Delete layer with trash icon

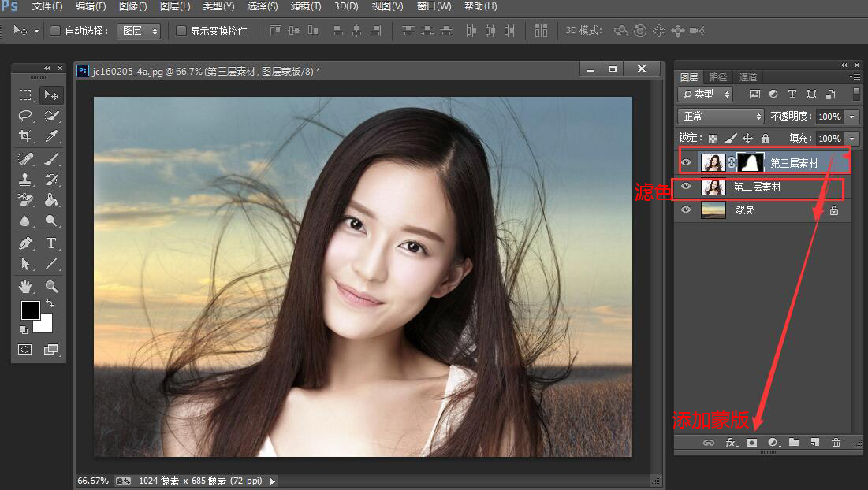836,442
